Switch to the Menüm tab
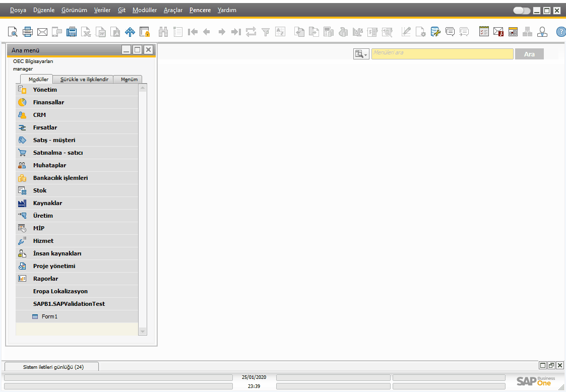Screen dimensions: 566x392 pos(129,79)
